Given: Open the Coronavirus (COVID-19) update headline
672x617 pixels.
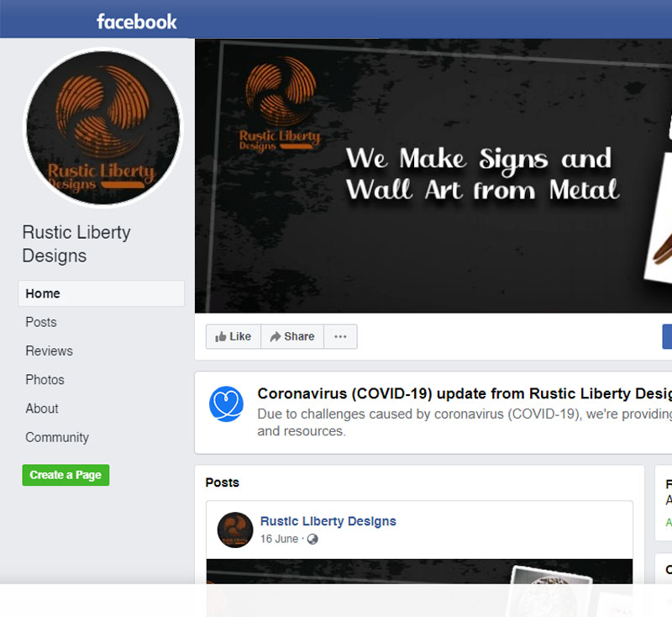Looking at the screenshot, I should (464, 393).
